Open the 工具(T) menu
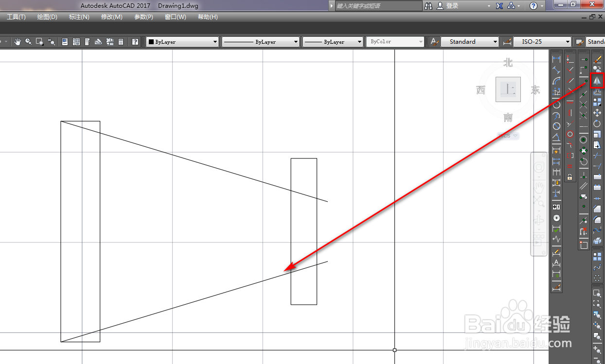 (x=16, y=17)
